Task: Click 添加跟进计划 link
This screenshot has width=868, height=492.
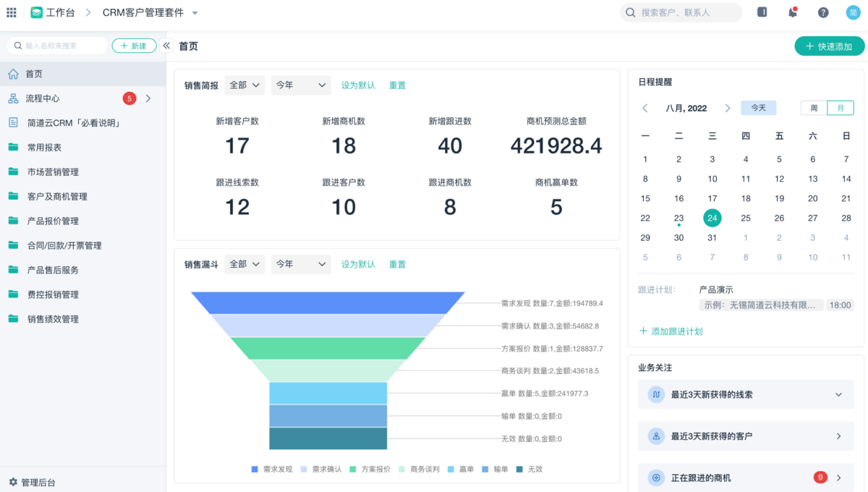Action: (671, 331)
